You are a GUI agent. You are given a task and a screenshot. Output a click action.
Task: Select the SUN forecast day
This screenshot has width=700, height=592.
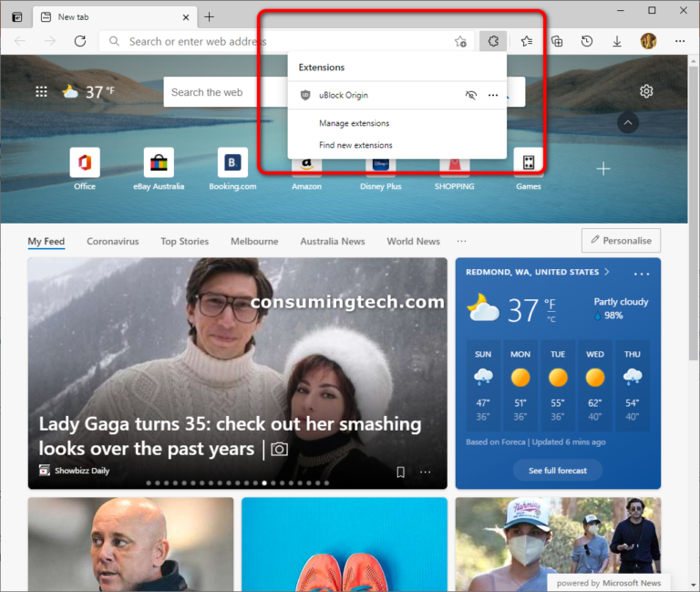(483, 385)
